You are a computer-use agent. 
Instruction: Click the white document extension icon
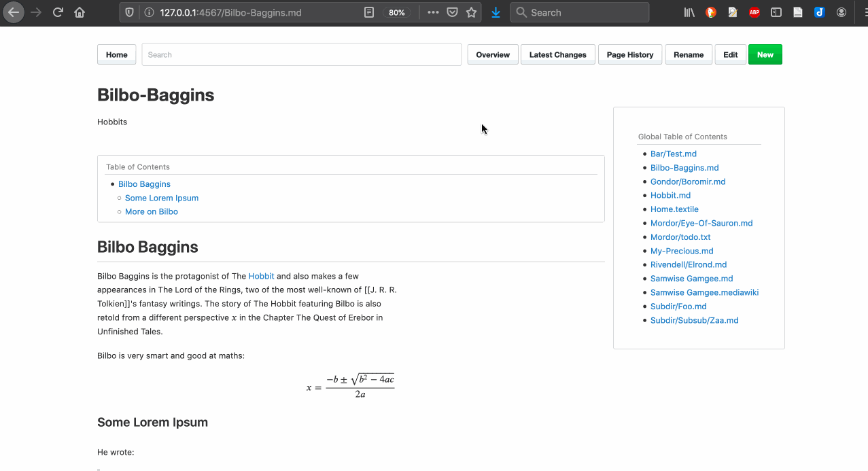798,12
